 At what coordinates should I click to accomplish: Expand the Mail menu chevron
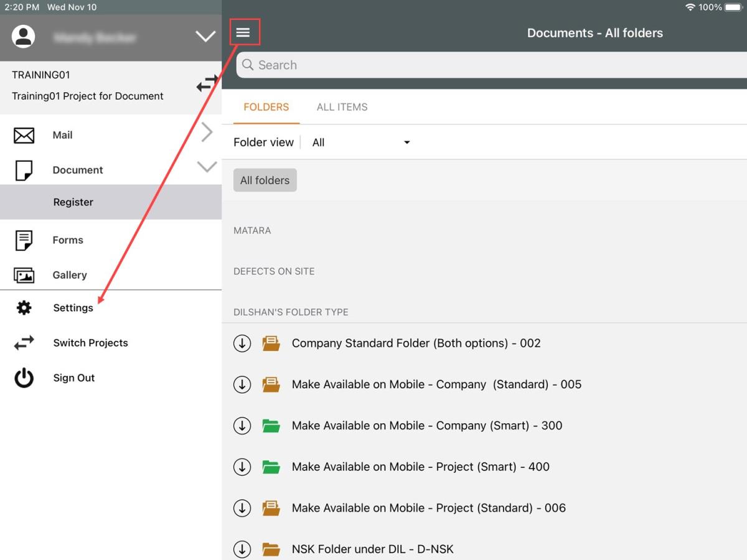207,133
